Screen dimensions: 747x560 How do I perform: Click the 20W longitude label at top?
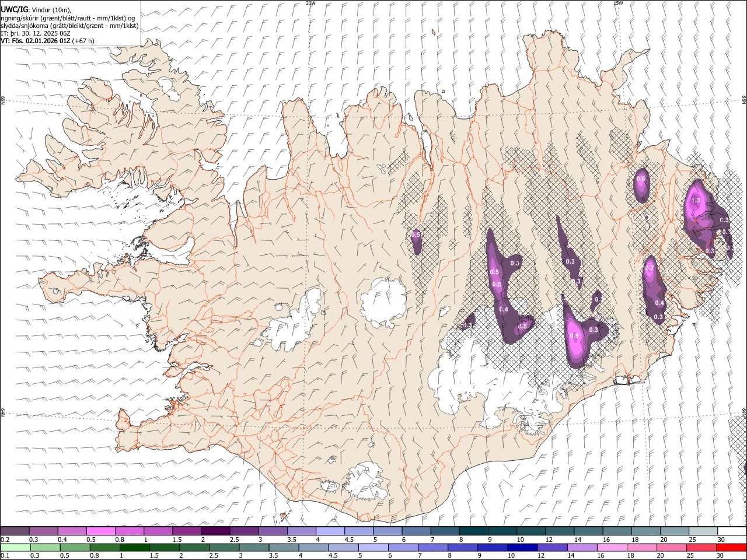click(x=311, y=3)
